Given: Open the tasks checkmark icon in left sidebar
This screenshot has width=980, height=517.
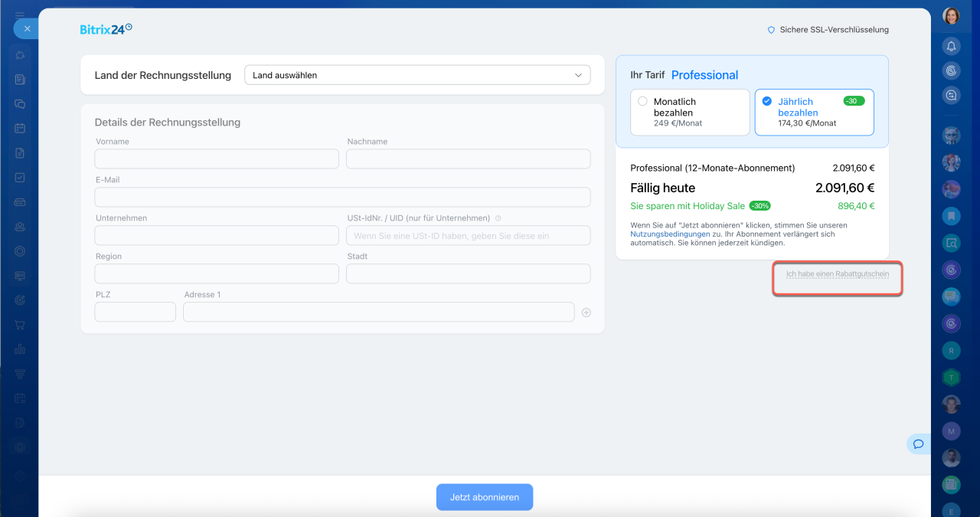Looking at the screenshot, I should (x=20, y=178).
